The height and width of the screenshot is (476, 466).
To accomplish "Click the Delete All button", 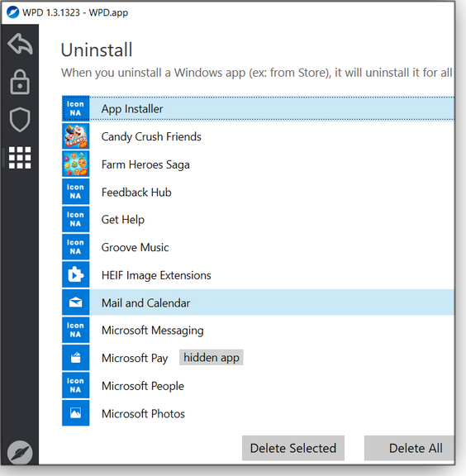I will coord(410,448).
